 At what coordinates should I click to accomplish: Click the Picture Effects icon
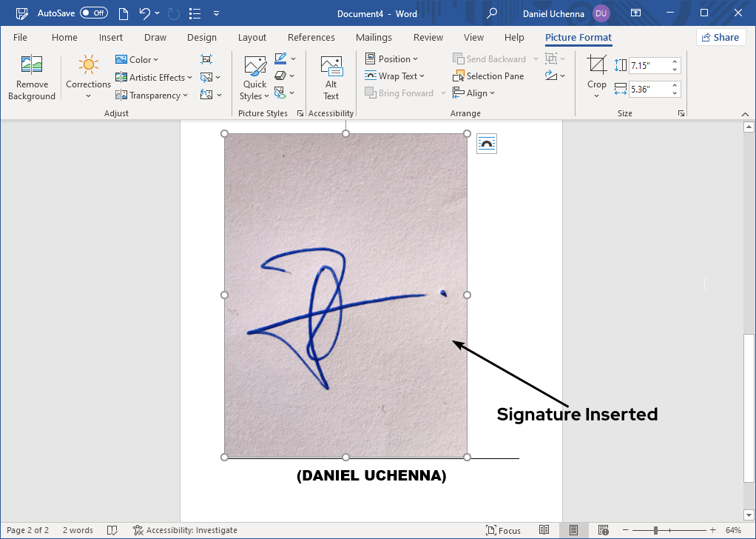click(x=280, y=76)
